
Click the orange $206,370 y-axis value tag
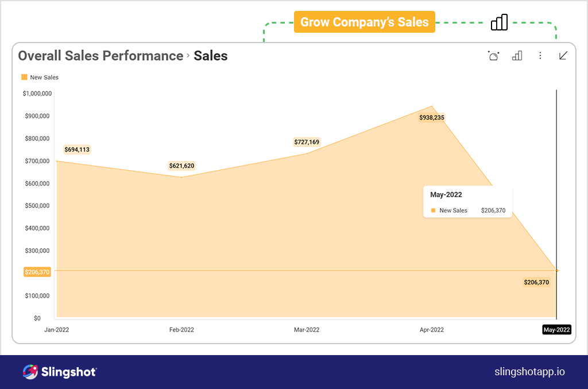[37, 272]
